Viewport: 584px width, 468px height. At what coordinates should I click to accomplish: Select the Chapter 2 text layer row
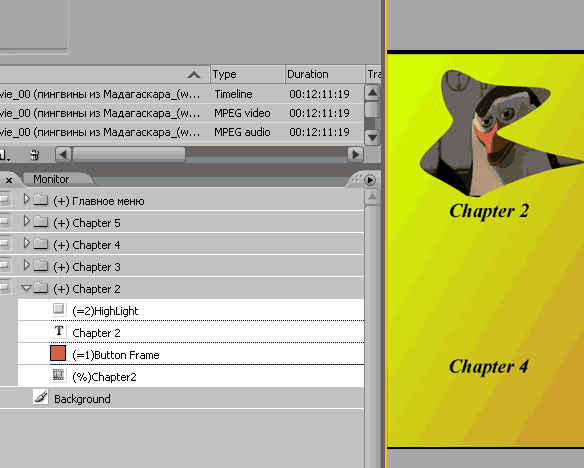[191, 332]
